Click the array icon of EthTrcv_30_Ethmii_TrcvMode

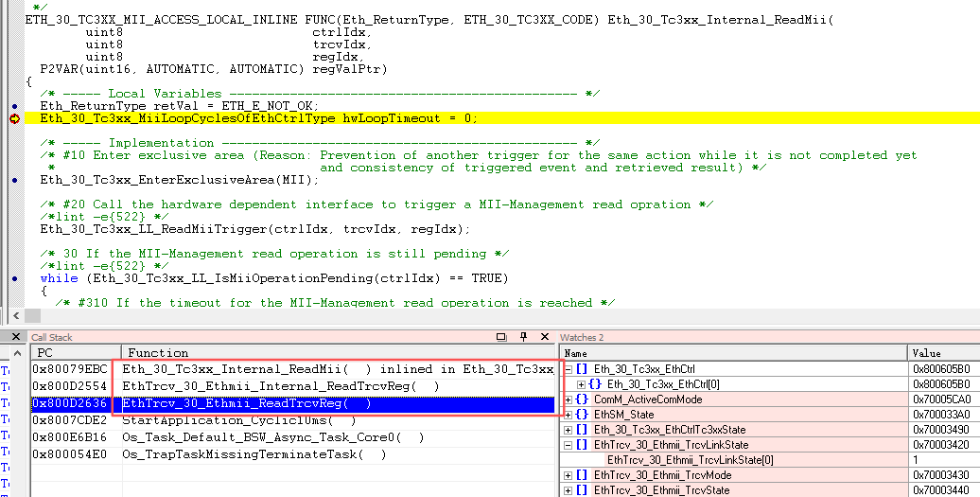[582, 475]
